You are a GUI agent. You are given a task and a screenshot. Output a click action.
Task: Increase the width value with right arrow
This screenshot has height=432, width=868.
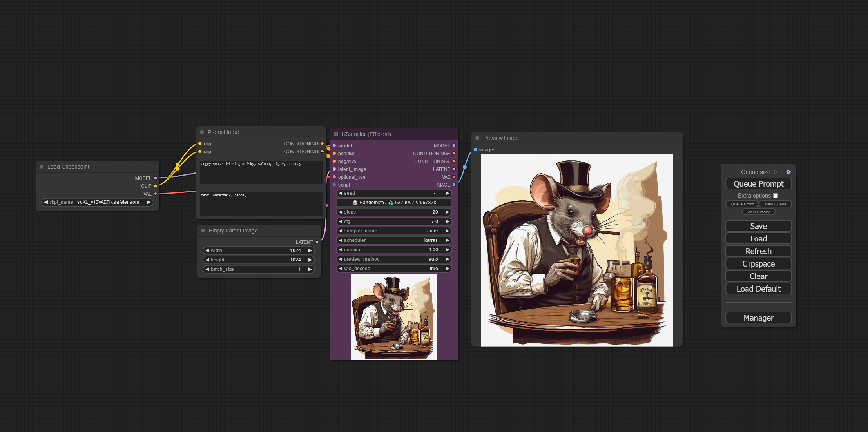pos(310,250)
